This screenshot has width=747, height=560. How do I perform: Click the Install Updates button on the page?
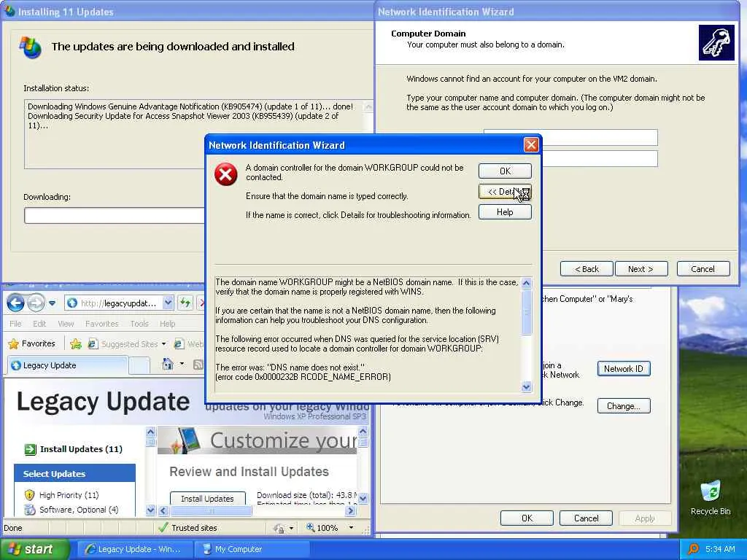coord(207,499)
